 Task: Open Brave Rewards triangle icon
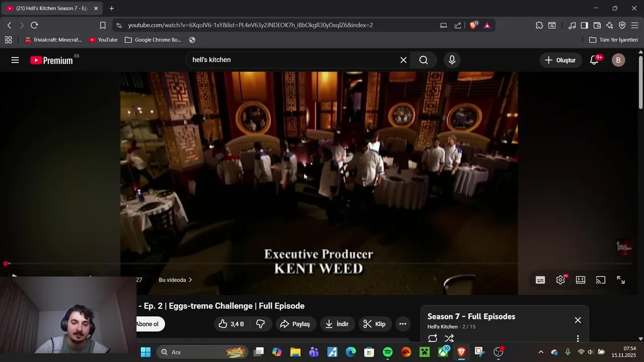point(487,25)
